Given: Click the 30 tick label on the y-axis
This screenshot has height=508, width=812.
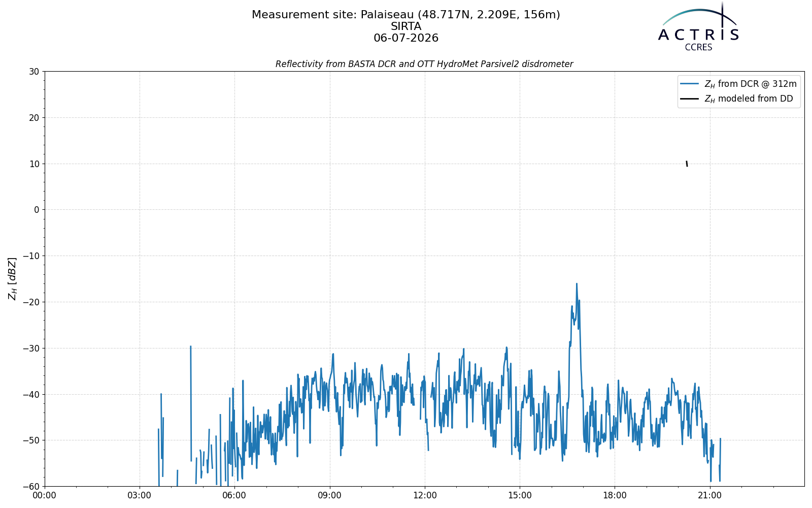Looking at the screenshot, I should click(34, 72).
